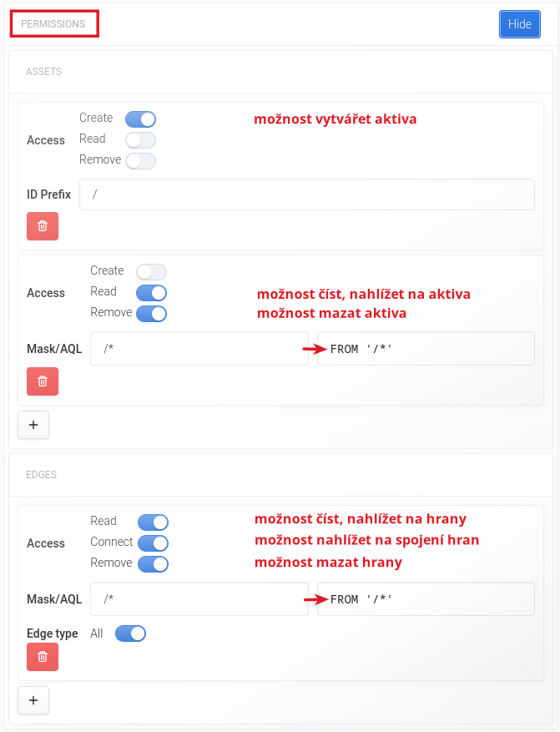Toggle the Edge type All switch
This screenshot has height=732, width=560.
130,634
